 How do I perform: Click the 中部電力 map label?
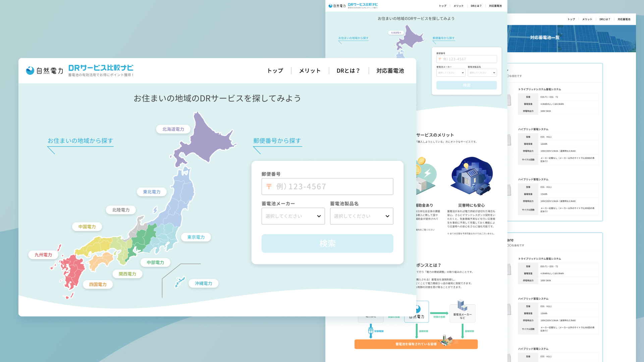point(155,262)
